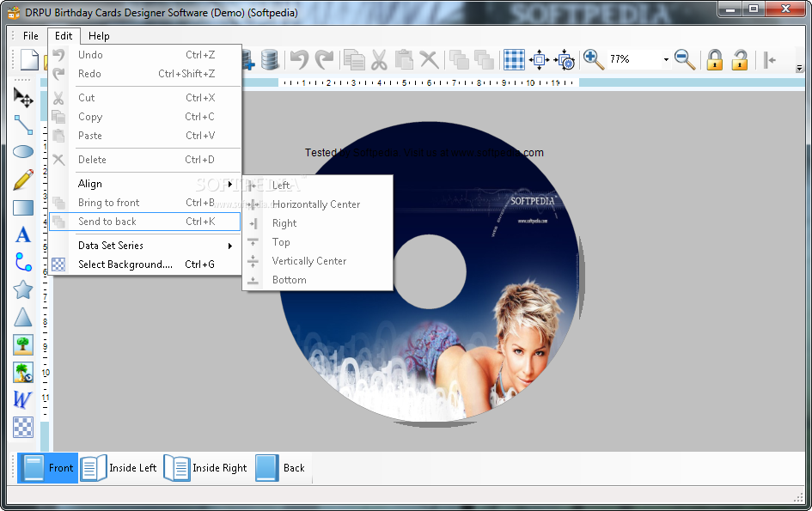Click the Bring to front toolbar icon
This screenshot has height=511, width=812.
click(x=459, y=59)
